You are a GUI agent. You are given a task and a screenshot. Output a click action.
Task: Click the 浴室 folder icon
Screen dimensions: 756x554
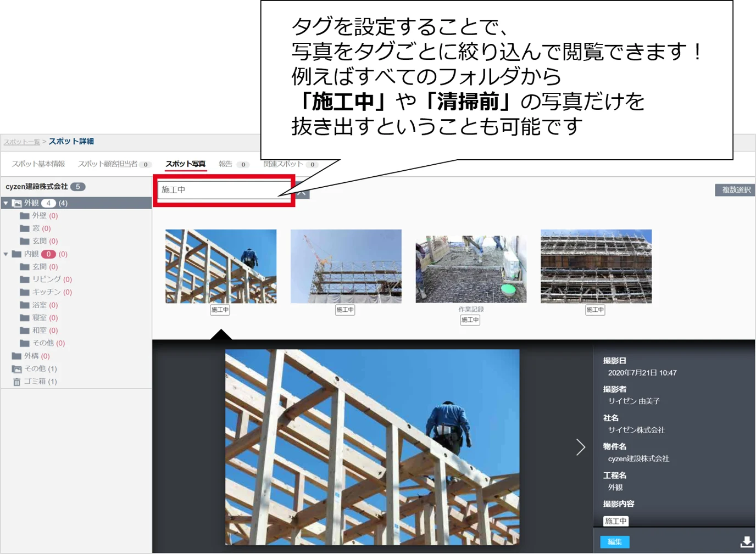tap(25, 305)
